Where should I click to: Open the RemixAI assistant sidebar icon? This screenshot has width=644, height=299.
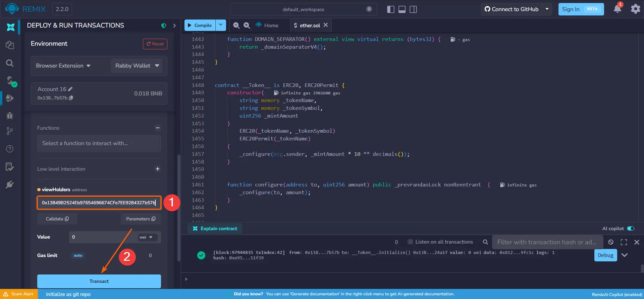coord(10,27)
